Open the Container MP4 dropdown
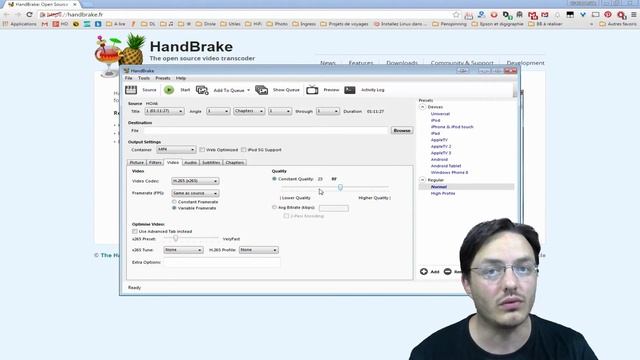 pos(176,150)
